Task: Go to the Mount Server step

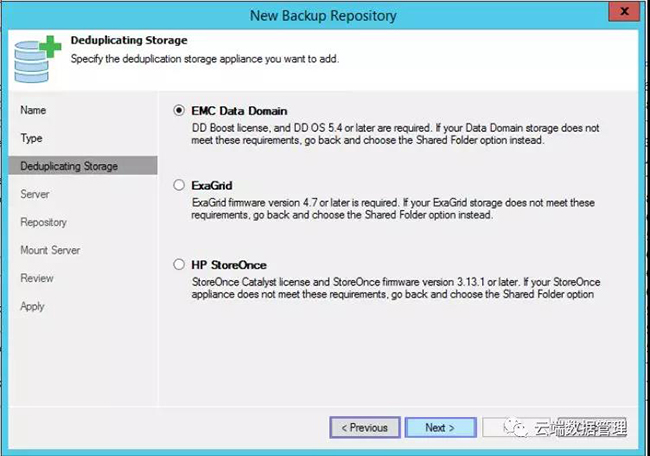Action: pos(50,250)
